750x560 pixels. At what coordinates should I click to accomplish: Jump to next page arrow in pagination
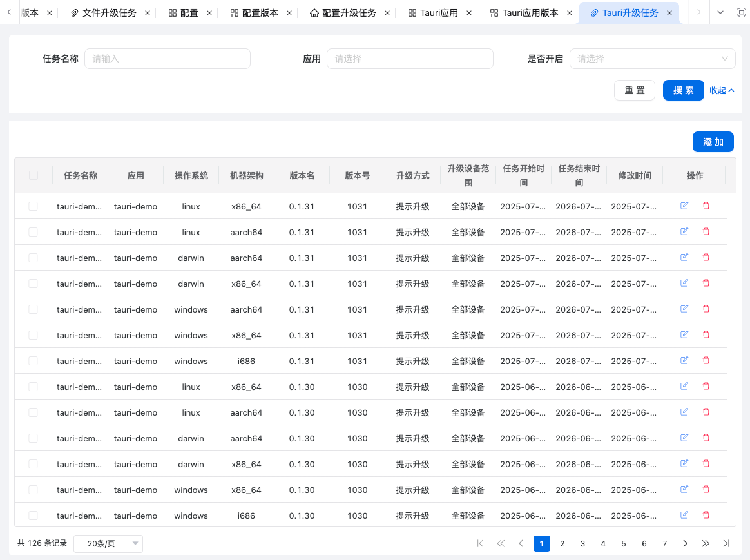685,543
